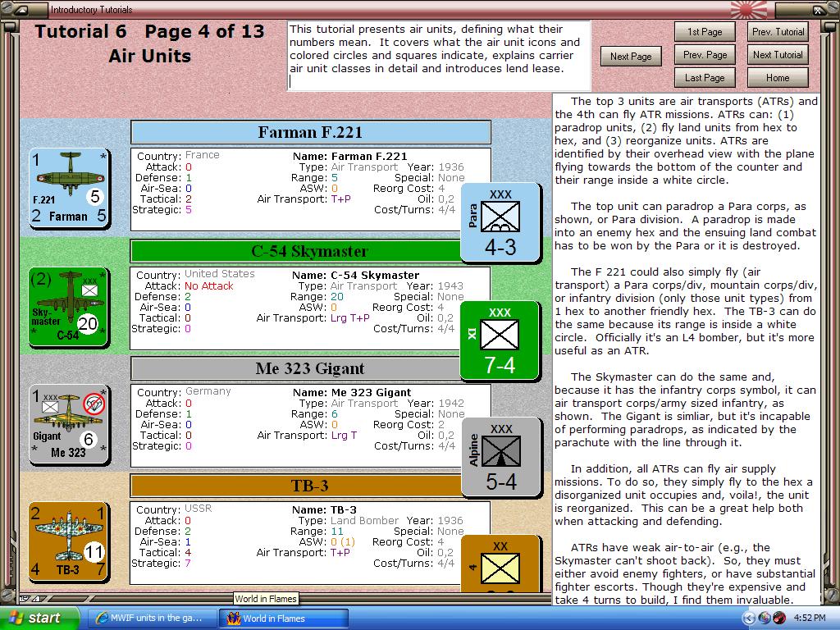This screenshot has height=630, width=840.
Task: Click the Me 323 Gigant counter
Action: point(70,424)
